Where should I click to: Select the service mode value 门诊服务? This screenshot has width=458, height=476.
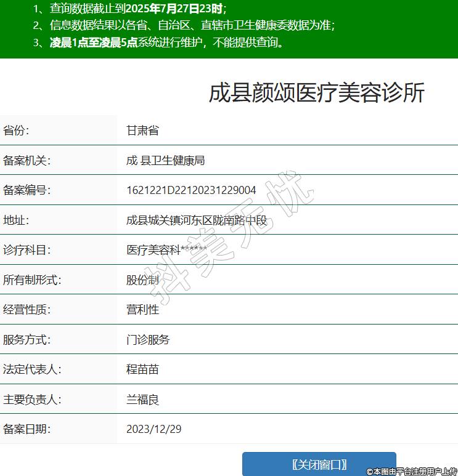point(148,339)
